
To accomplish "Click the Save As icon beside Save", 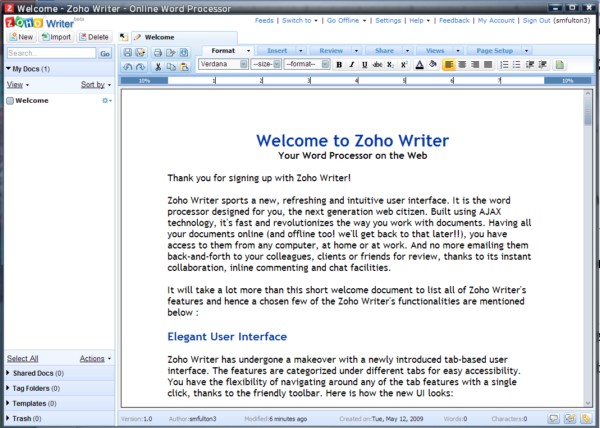I will (x=140, y=53).
